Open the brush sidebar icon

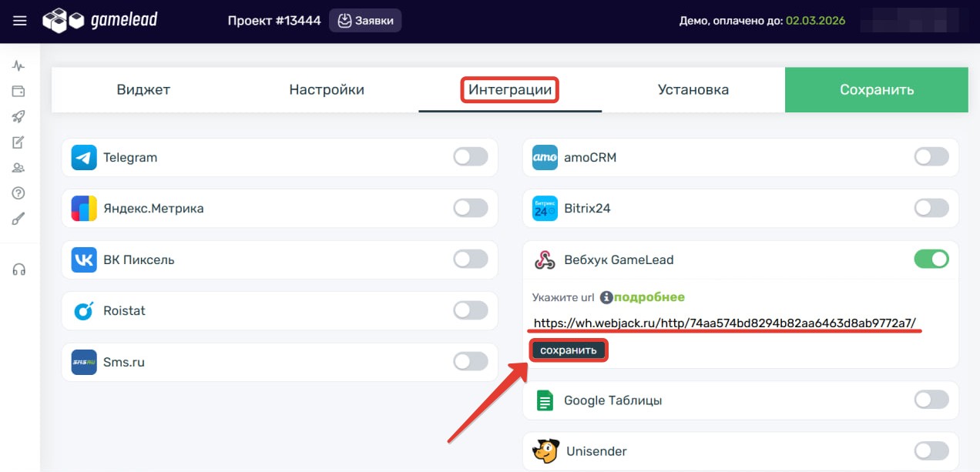tap(19, 219)
